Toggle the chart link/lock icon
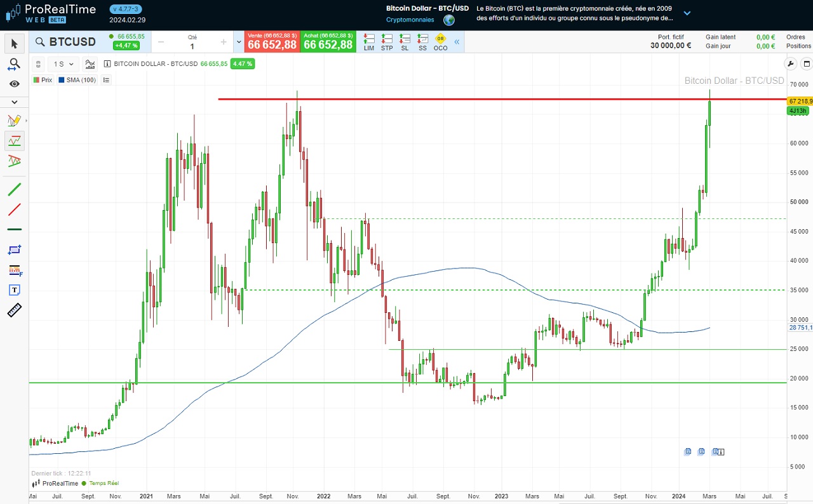Screen dimensions: 813x504 (38, 63)
